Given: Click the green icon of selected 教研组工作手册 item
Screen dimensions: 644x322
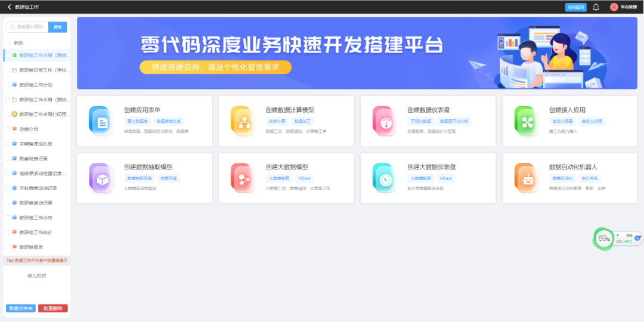Looking at the screenshot, I should (x=14, y=55).
